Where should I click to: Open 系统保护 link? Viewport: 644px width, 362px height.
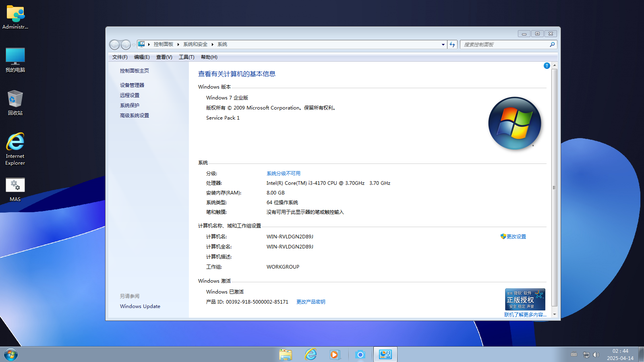130,105
